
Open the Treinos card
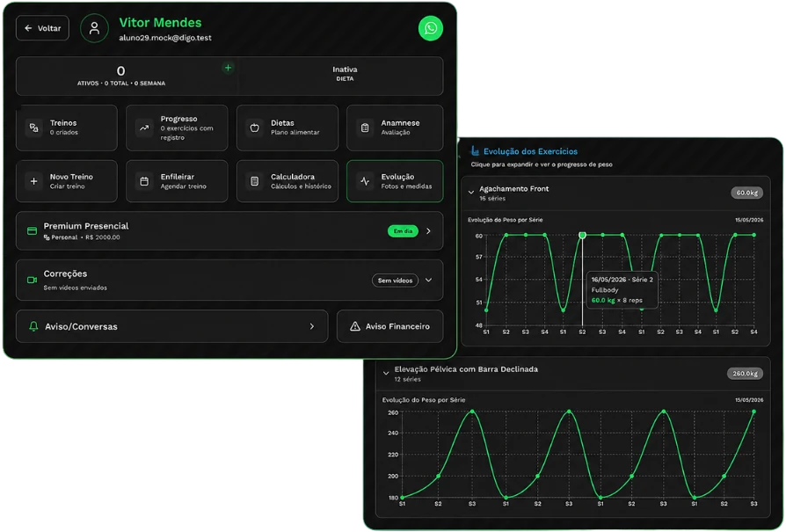tap(67, 128)
